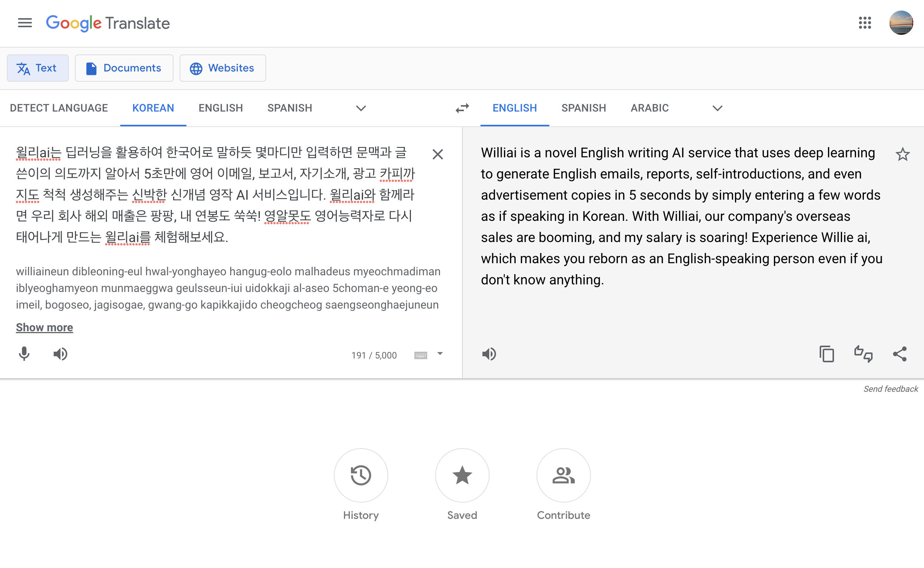Screen dimensions: 924x568
Task: Listen to the English translation
Action: click(x=489, y=354)
